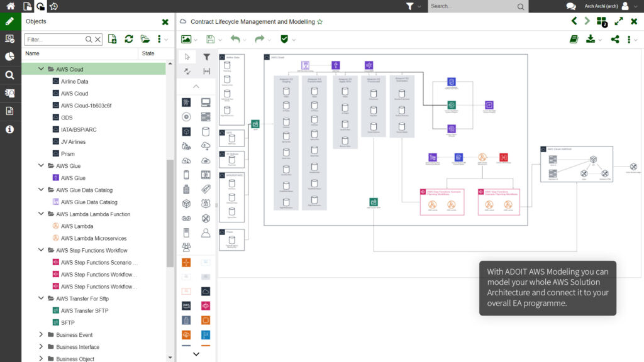Viewport: 644px width, 362px height.
Task: Expand the Business Event folder
Action: [x=41, y=334]
